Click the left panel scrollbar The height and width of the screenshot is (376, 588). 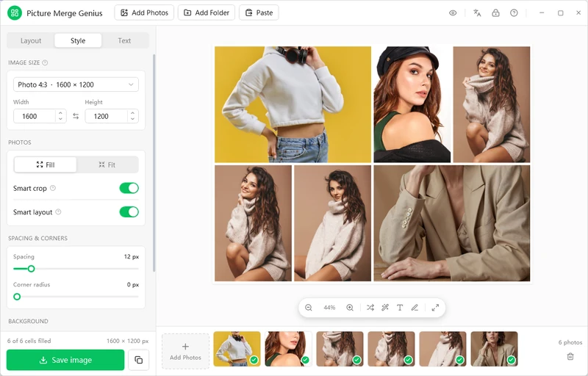pyautogui.click(x=154, y=163)
